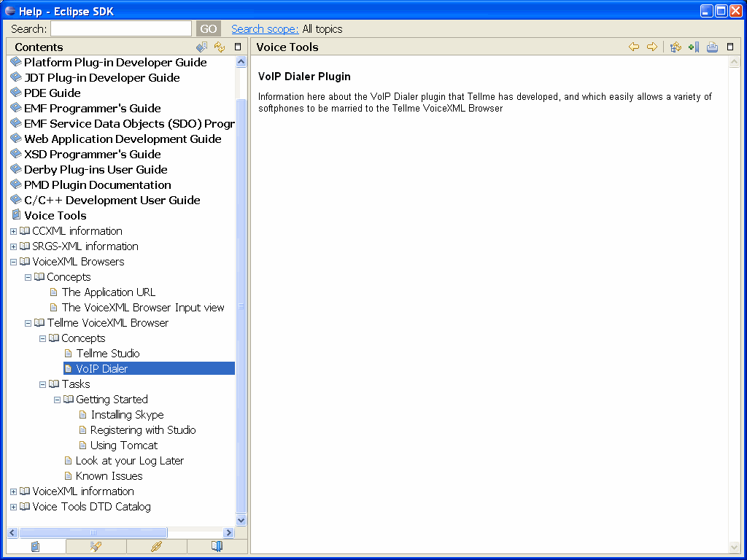Switch to the Links tab

click(x=156, y=546)
